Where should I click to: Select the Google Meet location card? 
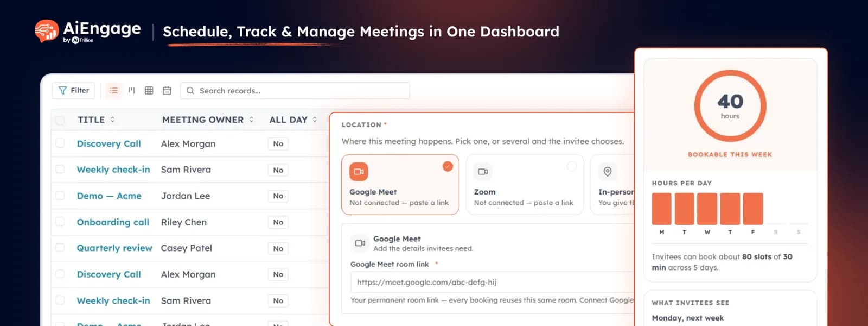click(400, 185)
